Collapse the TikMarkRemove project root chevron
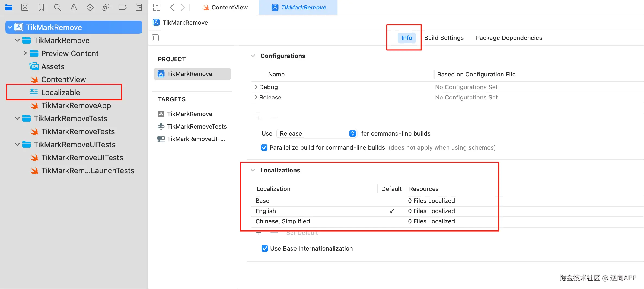644x289 pixels. pyautogui.click(x=10, y=27)
